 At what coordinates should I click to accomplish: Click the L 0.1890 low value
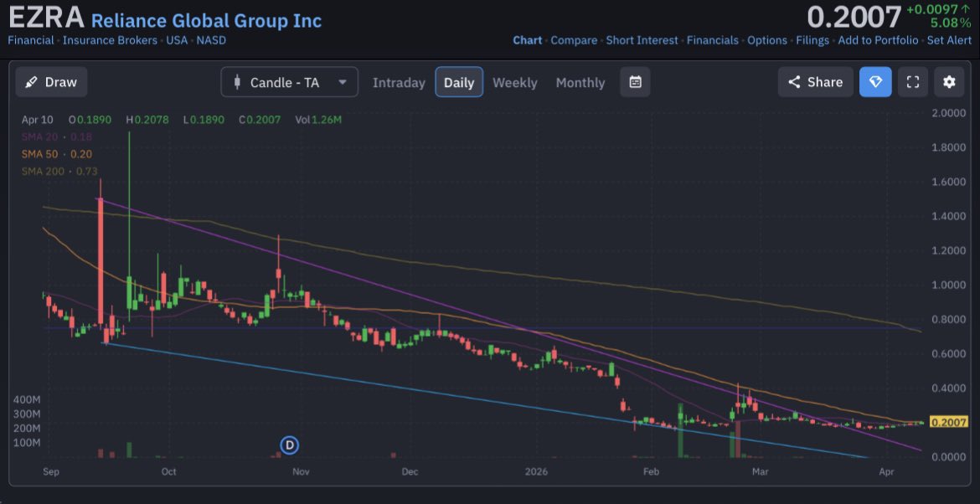(204, 120)
